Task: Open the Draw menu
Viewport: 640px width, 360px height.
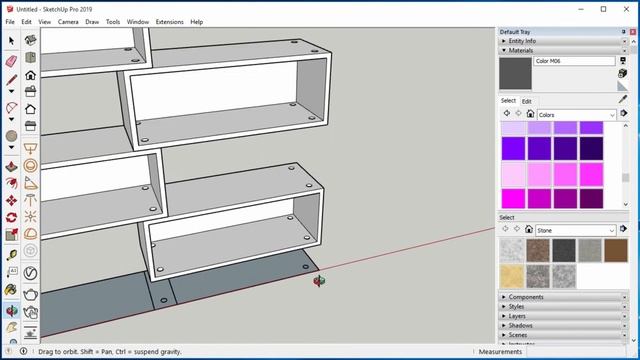Action: point(92,22)
